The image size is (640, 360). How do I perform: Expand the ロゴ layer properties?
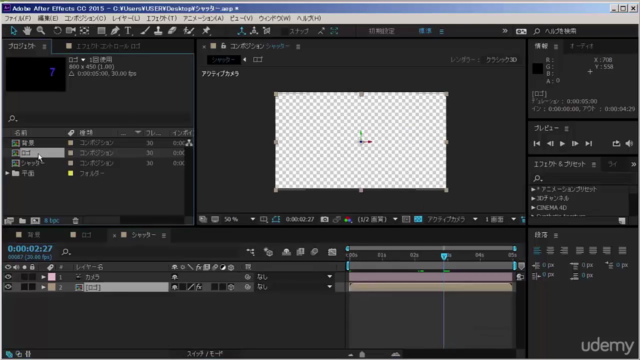click(x=43, y=287)
